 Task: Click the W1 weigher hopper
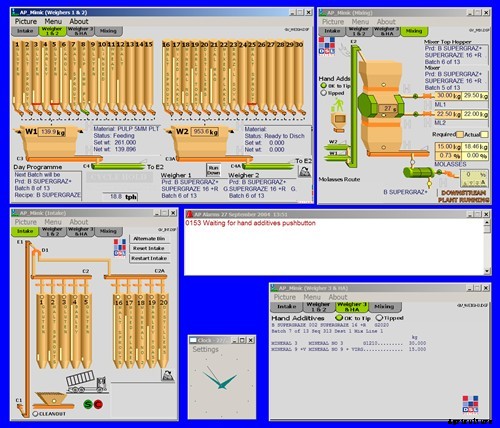click(x=52, y=142)
